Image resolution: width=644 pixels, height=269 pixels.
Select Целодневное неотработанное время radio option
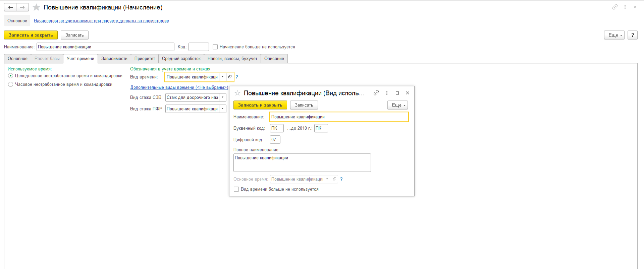[10, 76]
